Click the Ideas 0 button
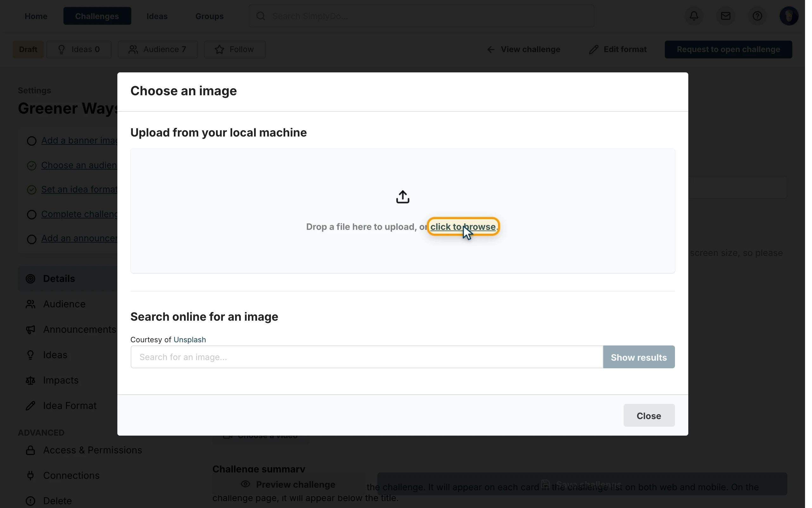 [79, 50]
